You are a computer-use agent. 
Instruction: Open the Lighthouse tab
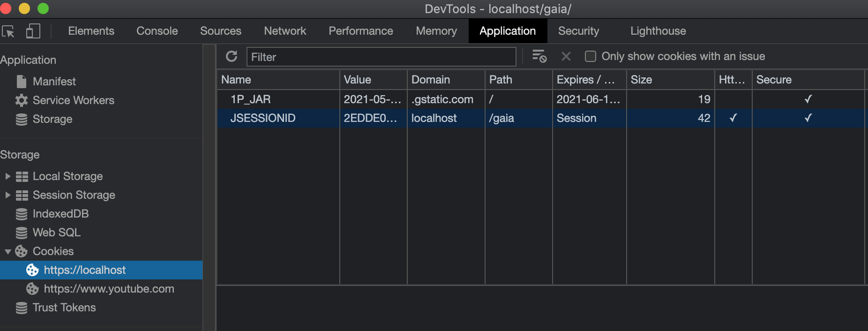click(x=658, y=31)
